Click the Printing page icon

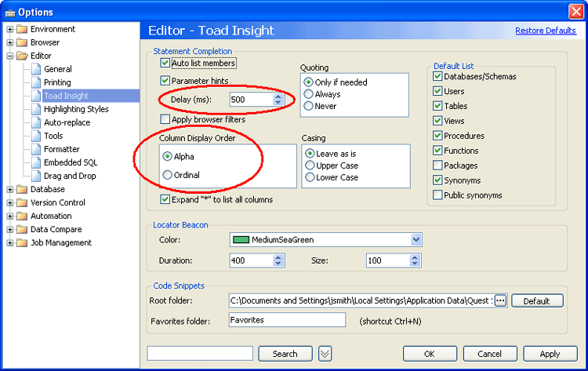(36, 82)
